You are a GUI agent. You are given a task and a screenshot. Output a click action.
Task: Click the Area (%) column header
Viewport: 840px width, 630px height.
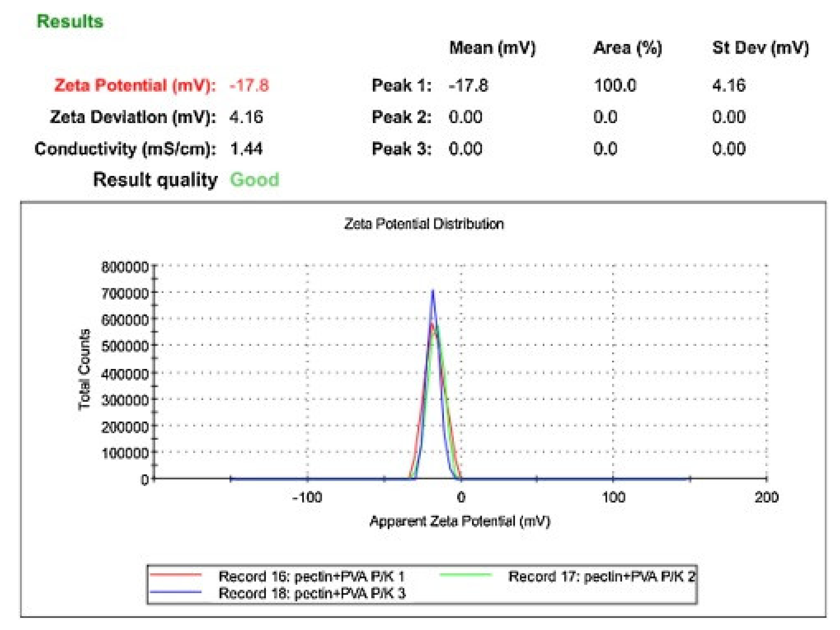627,48
